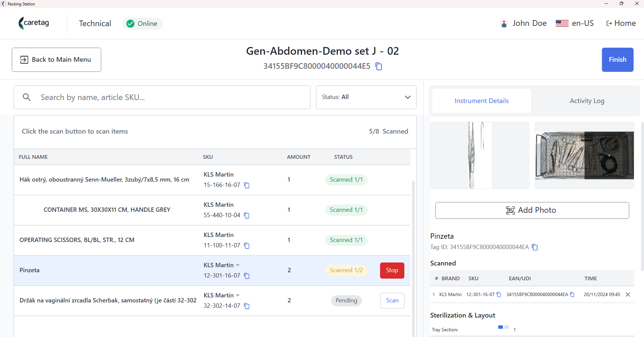
Task: Select OPERATING SCISSORS, BL/BL row
Action: click(x=212, y=240)
